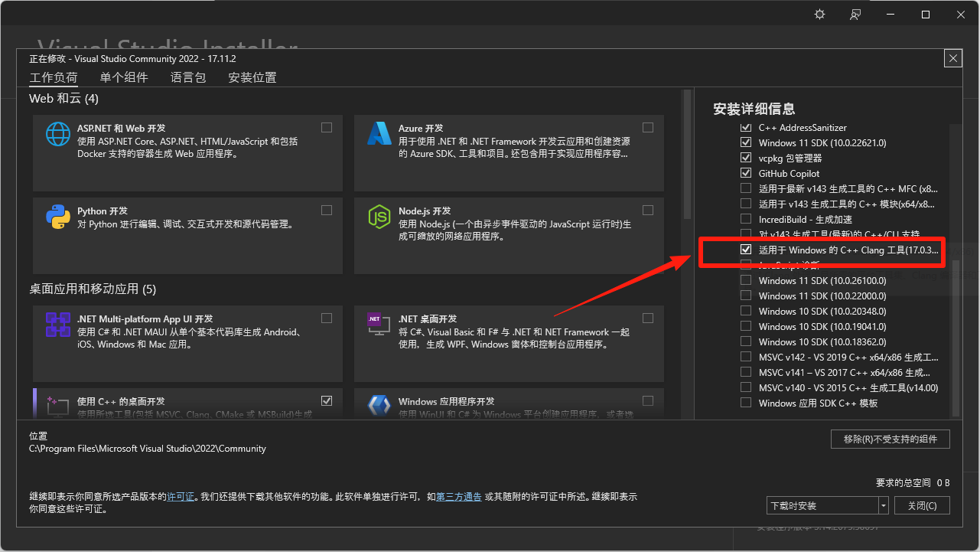The image size is (980, 552).
Task: Click the 要求的总空间 0 B text
Action: (913, 482)
